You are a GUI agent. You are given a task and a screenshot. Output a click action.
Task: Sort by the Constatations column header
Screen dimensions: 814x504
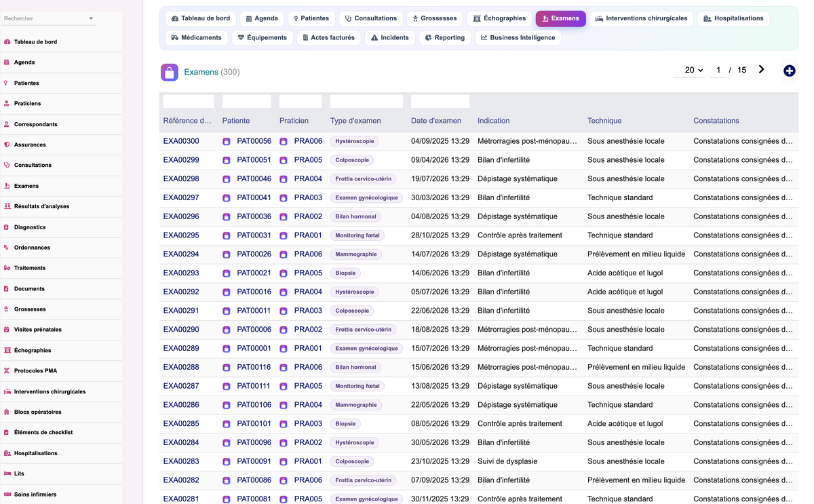click(x=716, y=121)
